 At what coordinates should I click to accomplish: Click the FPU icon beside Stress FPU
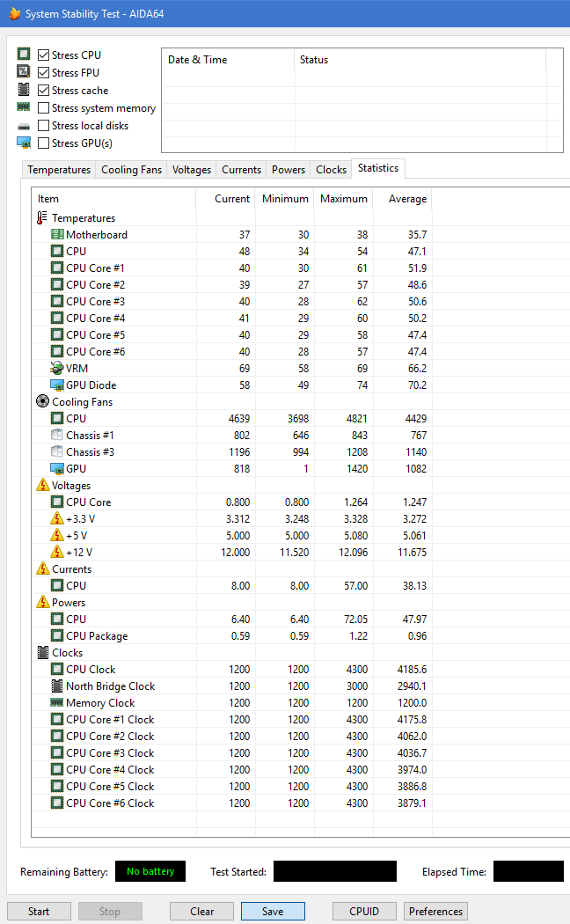[24, 72]
